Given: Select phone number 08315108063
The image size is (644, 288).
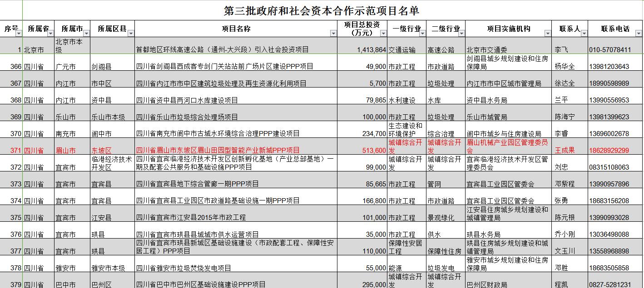Looking at the screenshot, I should click(x=615, y=163).
